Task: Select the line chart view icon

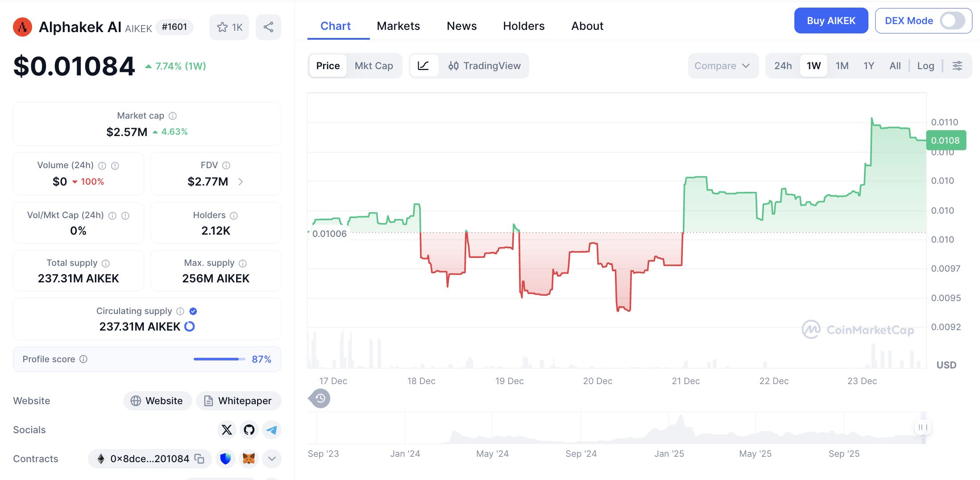Action: tap(424, 66)
